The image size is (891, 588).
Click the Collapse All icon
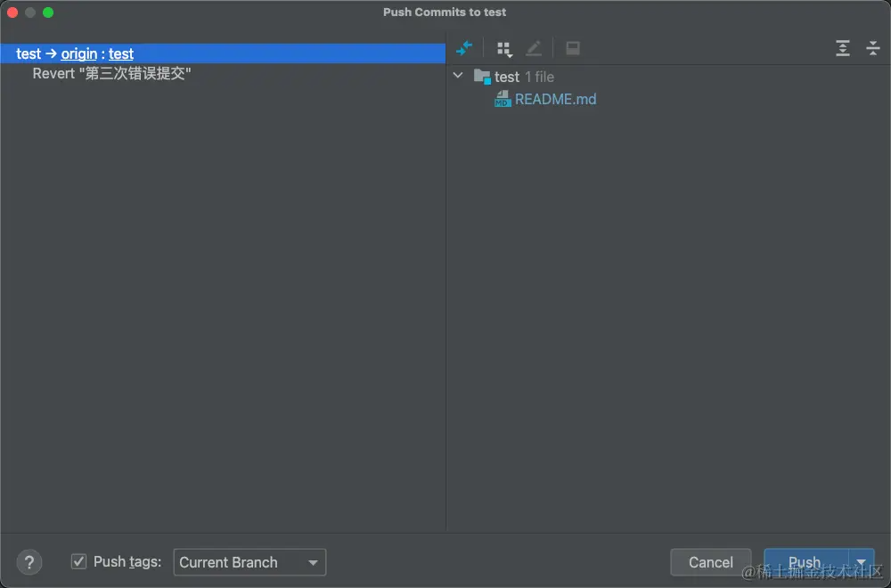873,48
